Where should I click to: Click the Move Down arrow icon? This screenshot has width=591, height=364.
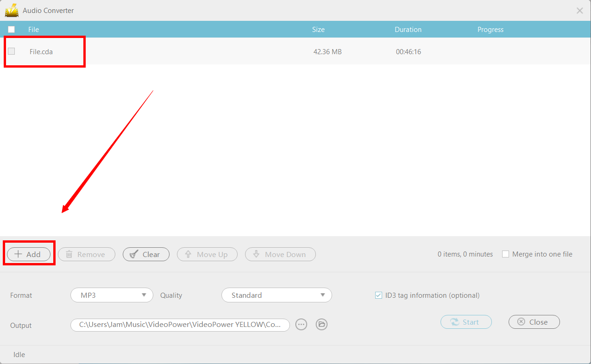[x=257, y=254]
